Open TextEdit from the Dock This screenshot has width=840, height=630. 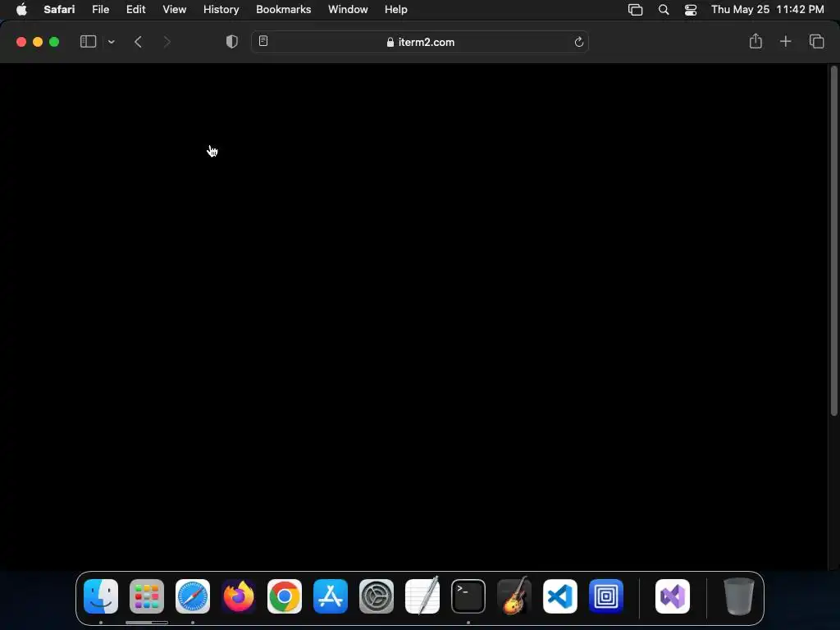(422, 596)
